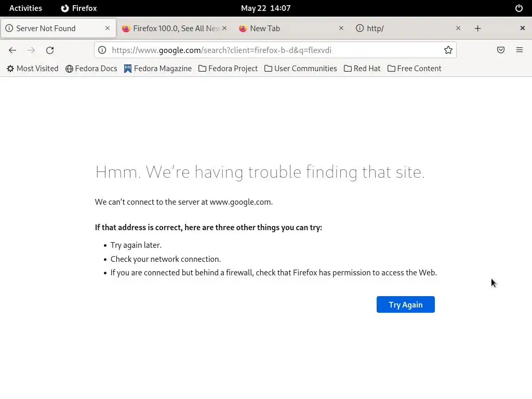Switch to the Server Not Found tab
Screen dimensions: 532x399
tap(58, 28)
